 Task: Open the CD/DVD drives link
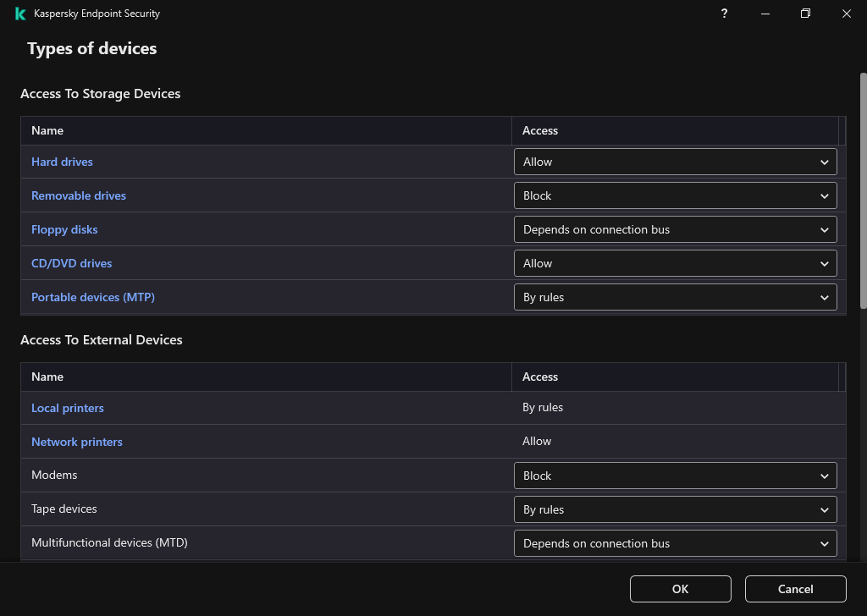[71, 263]
